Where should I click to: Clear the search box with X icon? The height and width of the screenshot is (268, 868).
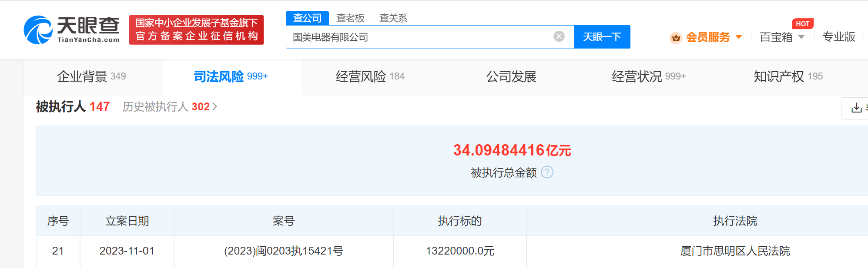point(559,36)
